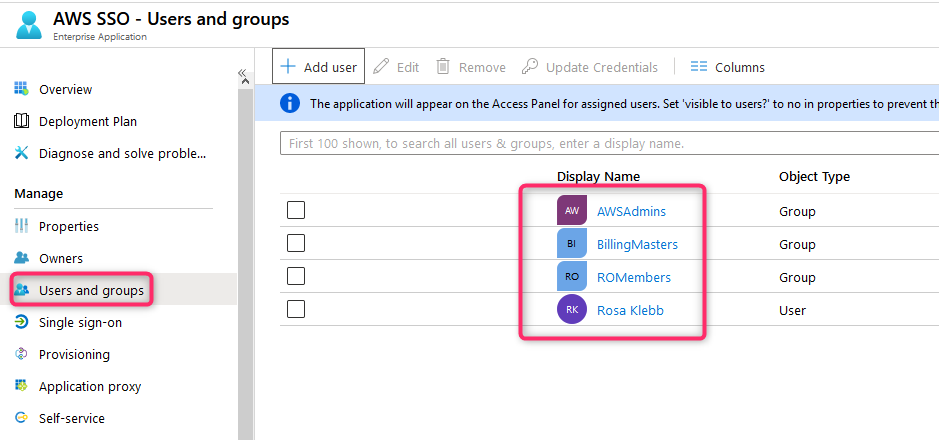Click the Overview grid icon in sidebar
Viewport: 939px width, 440px height.
pos(21,89)
